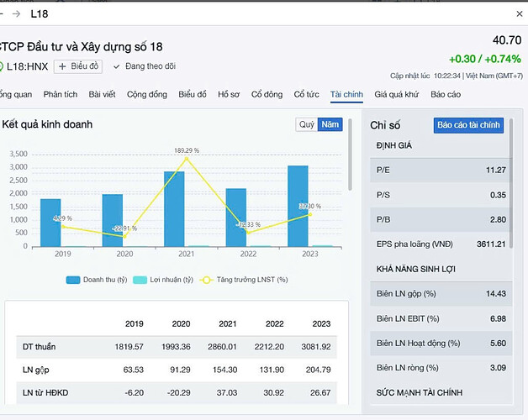Click the 2021 revenue bar in chart
The width and height of the screenshot is (528, 420).
[174, 208]
